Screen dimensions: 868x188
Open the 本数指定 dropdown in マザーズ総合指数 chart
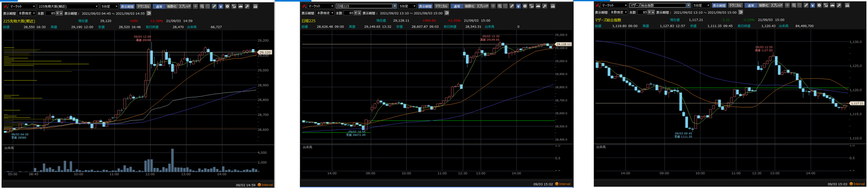(x=619, y=13)
